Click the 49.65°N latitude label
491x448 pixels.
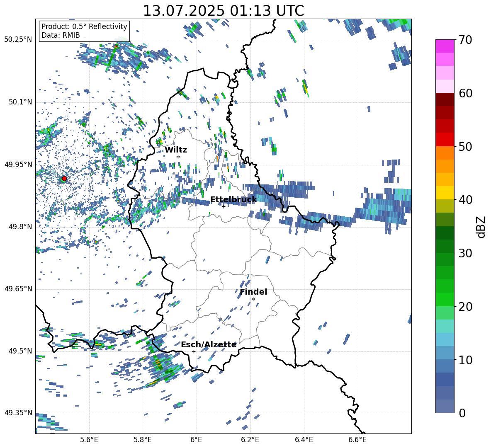pyautogui.click(x=18, y=289)
